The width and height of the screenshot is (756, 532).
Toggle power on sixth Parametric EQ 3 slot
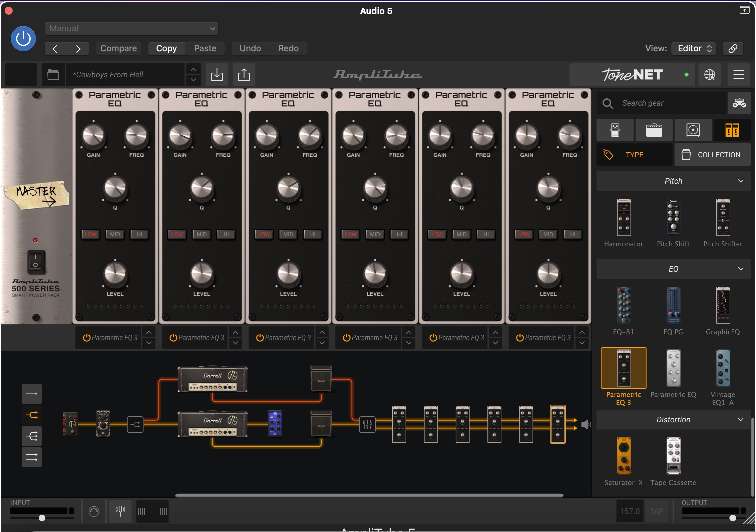pyautogui.click(x=520, y=338)
